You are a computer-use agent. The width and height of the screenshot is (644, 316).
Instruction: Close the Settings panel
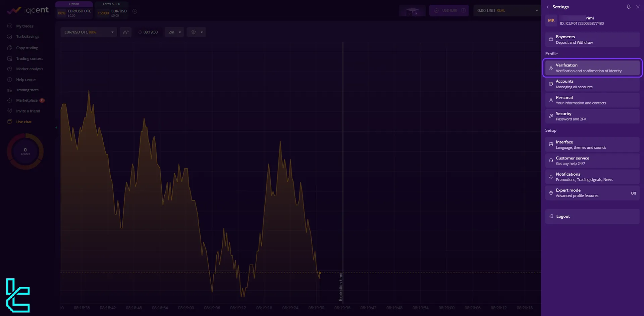tap(638, 7)
